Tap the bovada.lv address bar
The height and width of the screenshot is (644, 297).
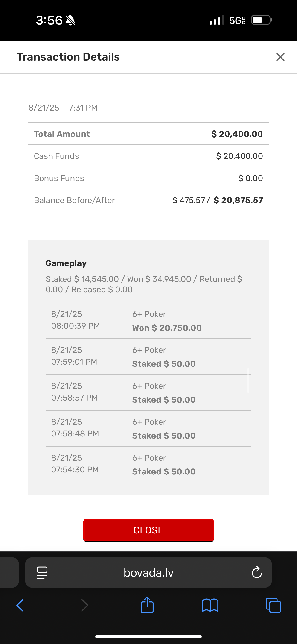tap(148, 573)
